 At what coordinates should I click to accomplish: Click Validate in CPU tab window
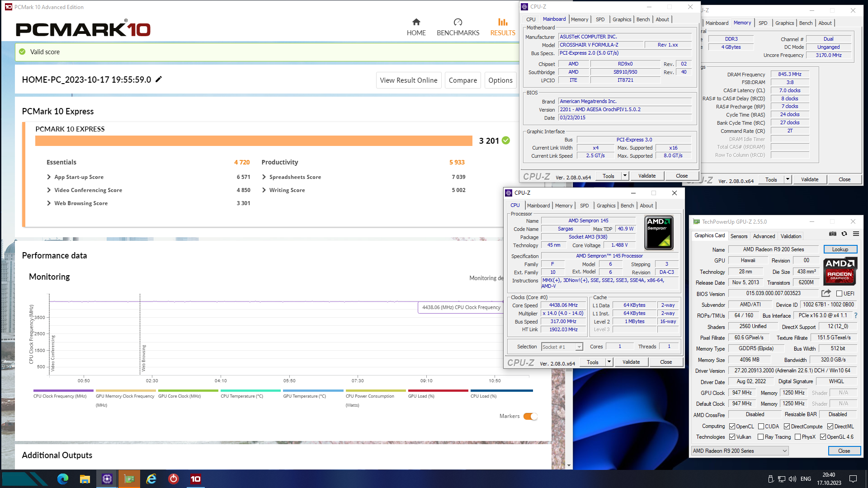coord(631,362)
